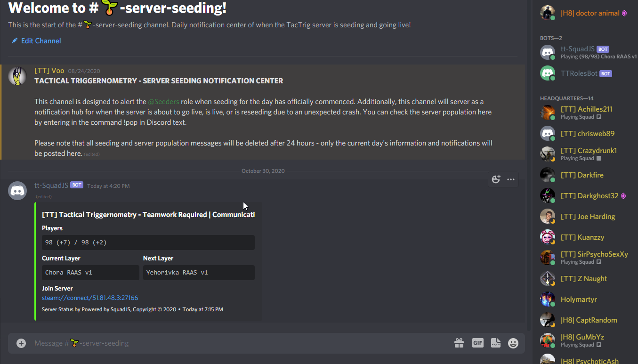
Task: Open the sticker picker icon
Action: pyautogui.click(x=495, y=343)
